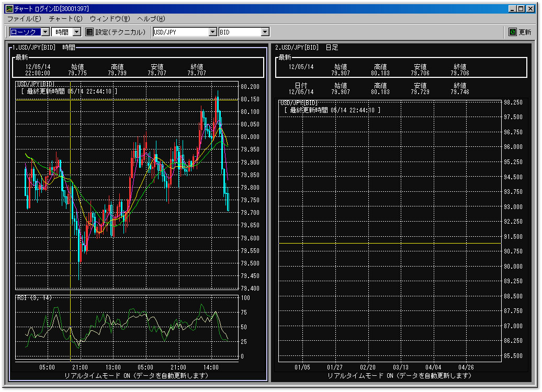Image resolution: width=542 pixels, height=392 pixels.
Task: Expand the ローソク chart type dropdown arrow
Action: tap(46, 32)
